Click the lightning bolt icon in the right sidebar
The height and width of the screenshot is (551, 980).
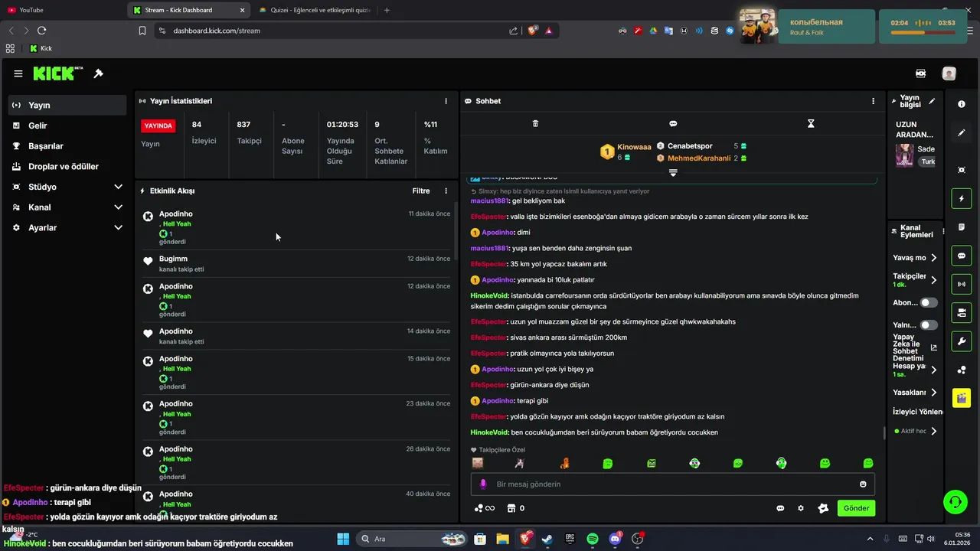pos(962,199)
